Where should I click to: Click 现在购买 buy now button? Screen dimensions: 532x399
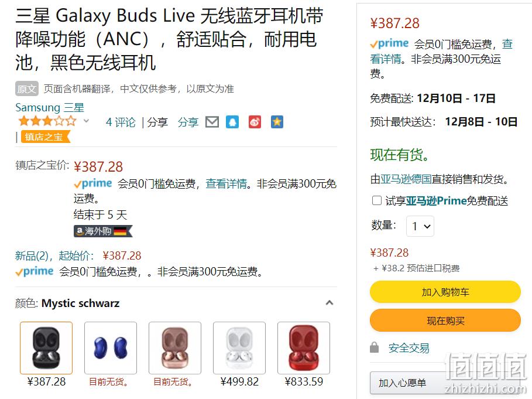pos(445,320)
